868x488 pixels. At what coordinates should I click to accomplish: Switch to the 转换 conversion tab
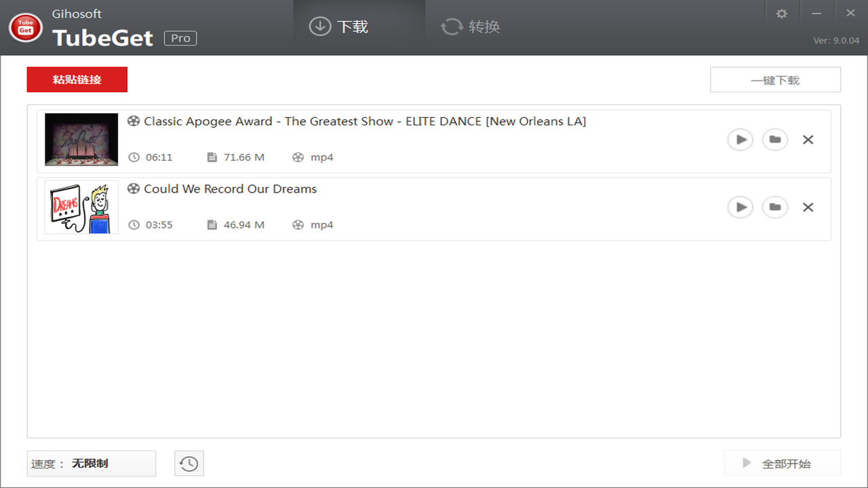pos(469,26)
